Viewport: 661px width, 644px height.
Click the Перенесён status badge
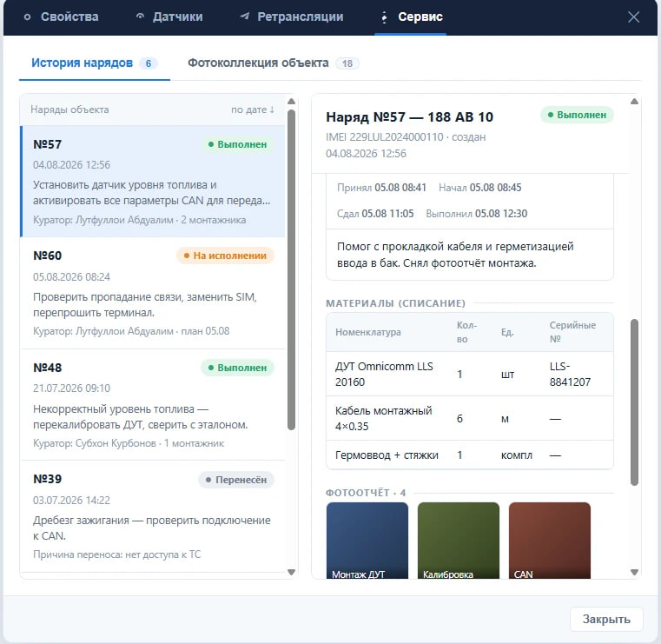(x=236, y=480)
